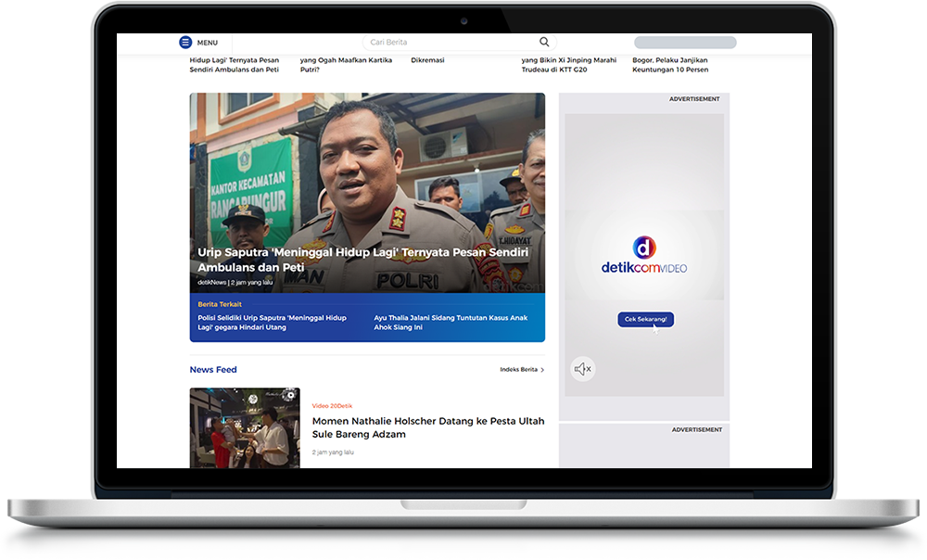Click the search magnifier icon
Screen dimensions: 927x560
544,42
